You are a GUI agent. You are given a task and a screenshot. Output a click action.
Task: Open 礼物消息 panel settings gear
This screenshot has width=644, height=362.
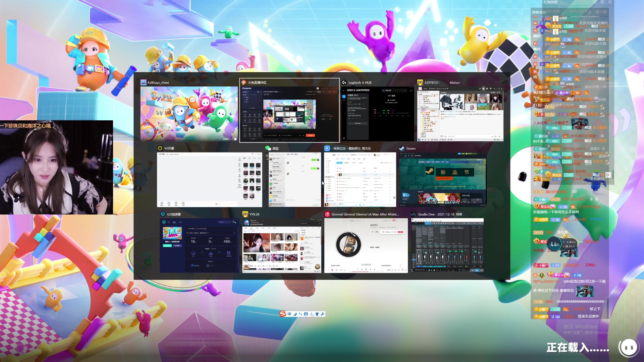pyautogui.click(x=602, y=2)
